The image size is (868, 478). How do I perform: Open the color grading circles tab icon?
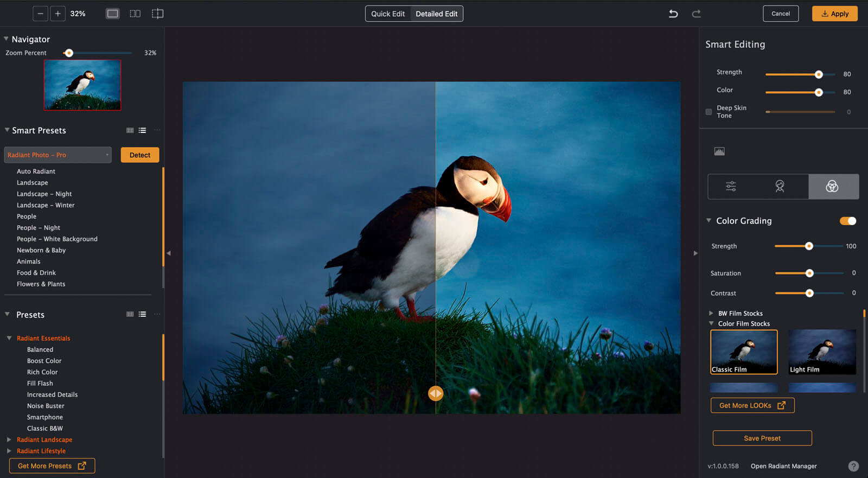[832, 187]
